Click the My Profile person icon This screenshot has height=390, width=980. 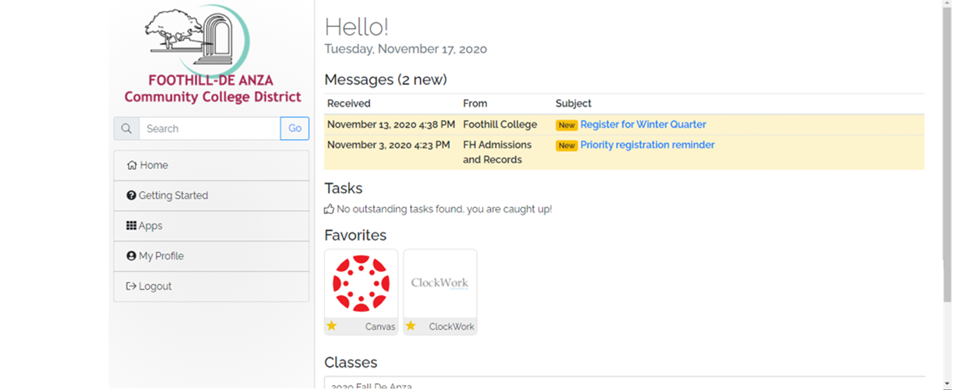tap(131, 256)
